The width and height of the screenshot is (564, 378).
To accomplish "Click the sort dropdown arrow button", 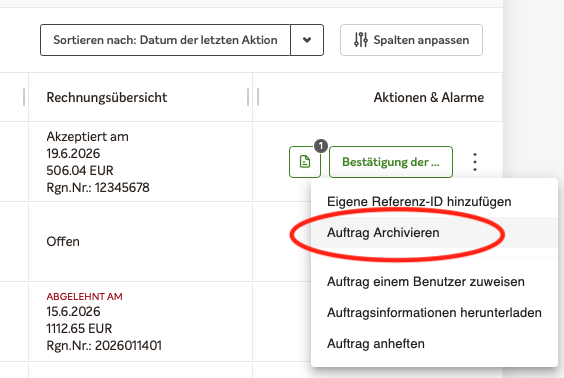I will point(307,40).
